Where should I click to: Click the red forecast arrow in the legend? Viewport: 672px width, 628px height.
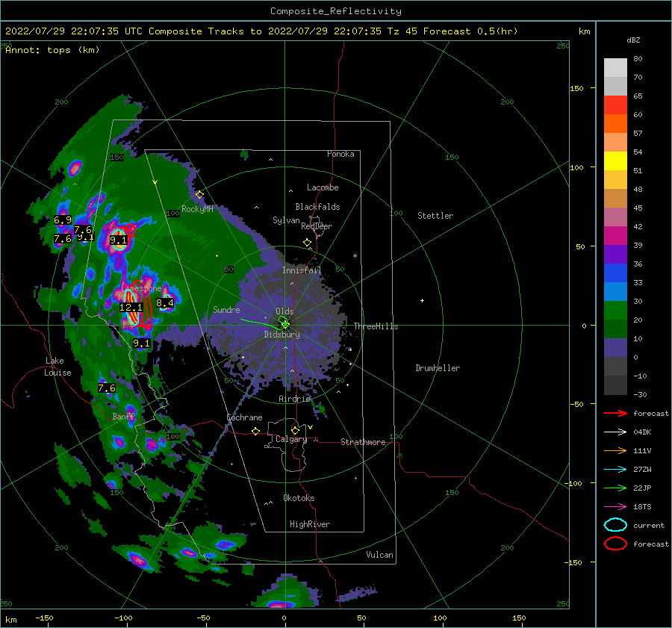point(615,413)
